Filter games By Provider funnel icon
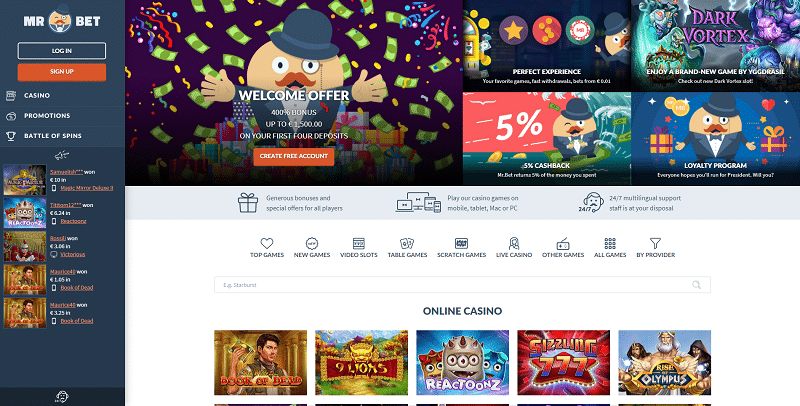The height and width of the screenshot is (406, 800). point(656,243)
